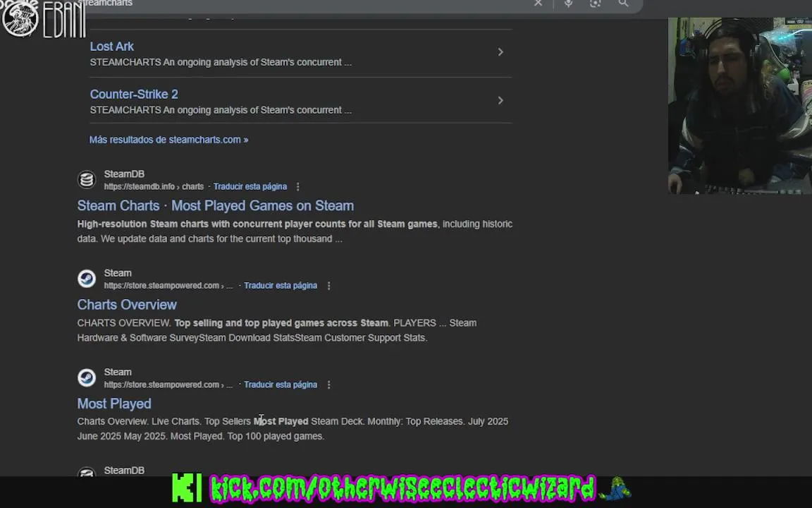The width and height of the screenshot is (812, 508).
Task: Click the Steam favicon of Most Played result
Action: point(87,378)
